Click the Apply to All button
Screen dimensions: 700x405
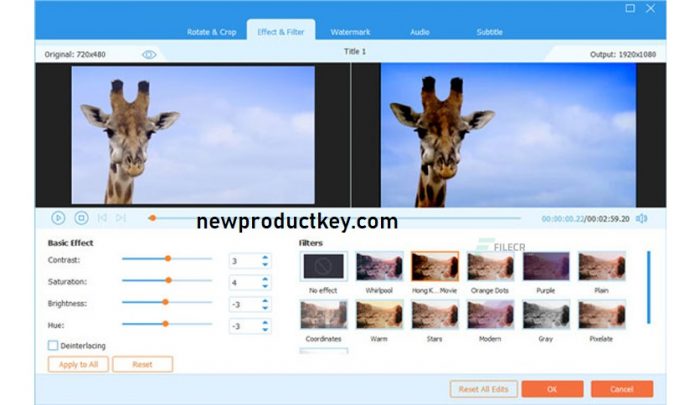pos(78,365)
